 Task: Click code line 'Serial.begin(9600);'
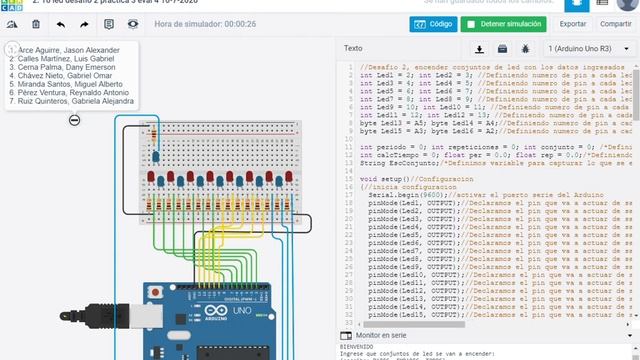408,195
